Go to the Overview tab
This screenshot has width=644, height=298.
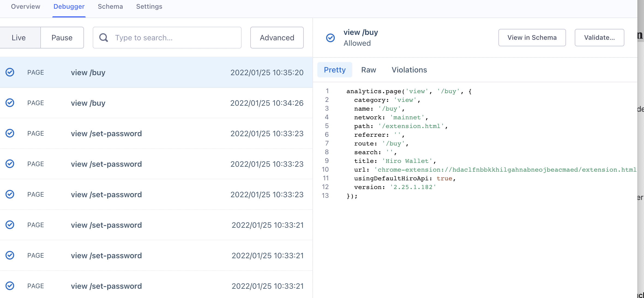coord(25,7)
